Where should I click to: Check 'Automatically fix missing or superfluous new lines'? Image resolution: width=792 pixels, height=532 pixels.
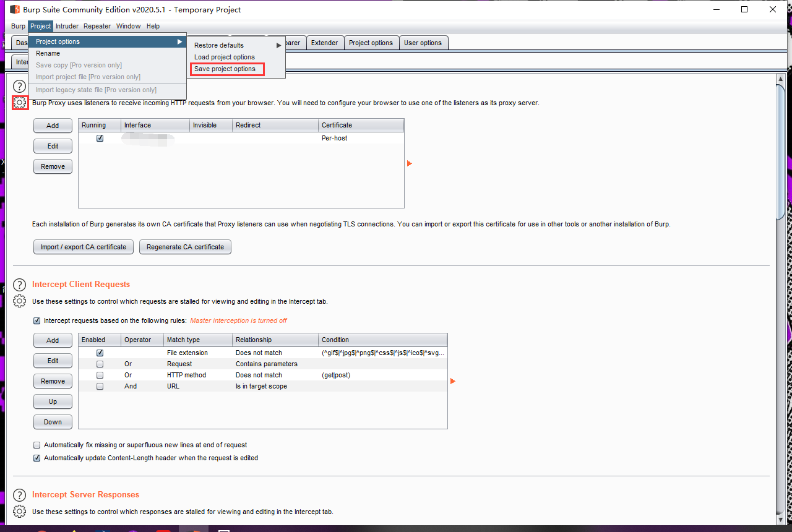37,445
